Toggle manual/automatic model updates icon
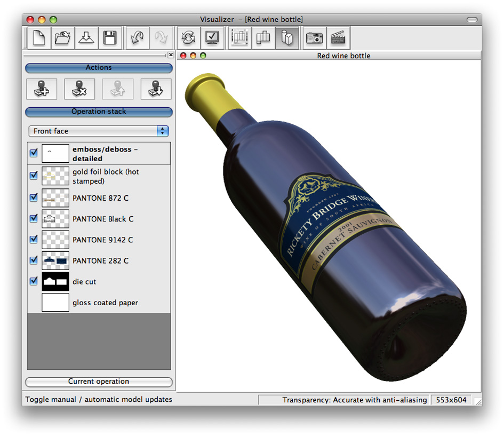The image size is (504, 436). (x=188, y=38)
